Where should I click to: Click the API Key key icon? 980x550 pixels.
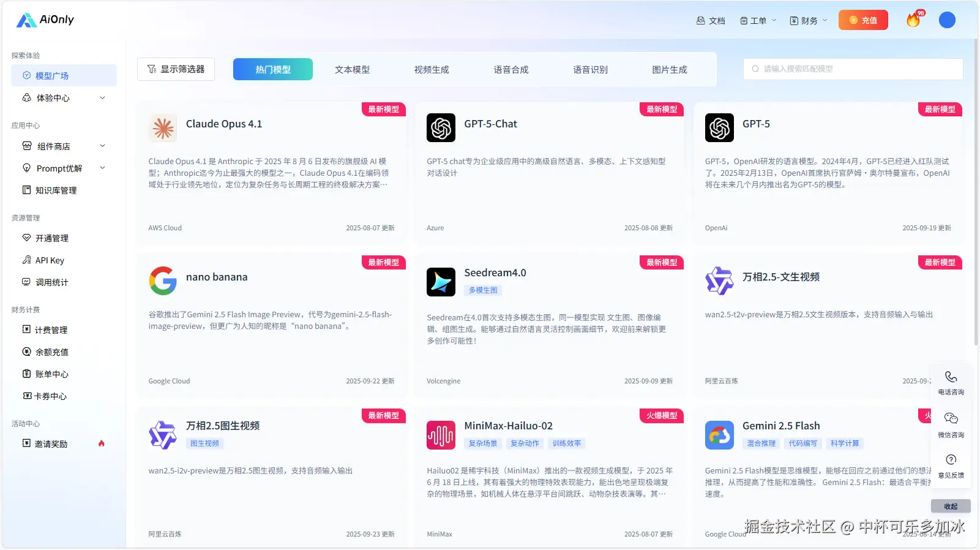click(x=26, y=260)
